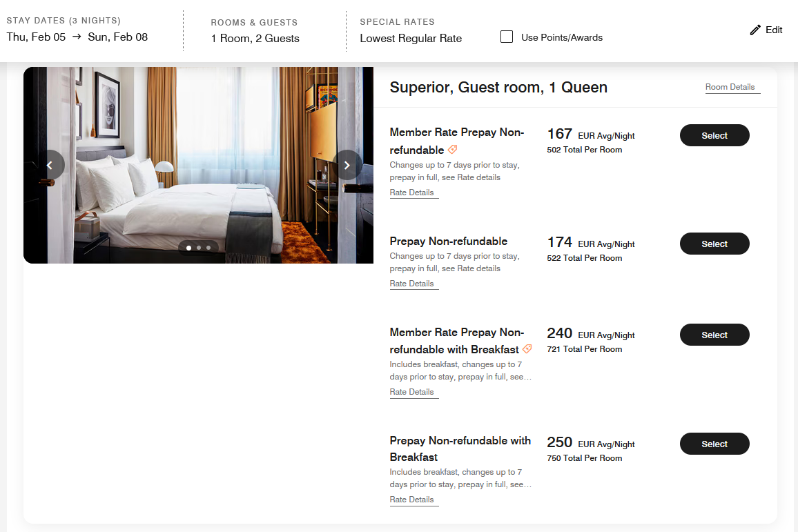Select the 167 EUR member rate
798x532 pixels.
pos(714,135)
